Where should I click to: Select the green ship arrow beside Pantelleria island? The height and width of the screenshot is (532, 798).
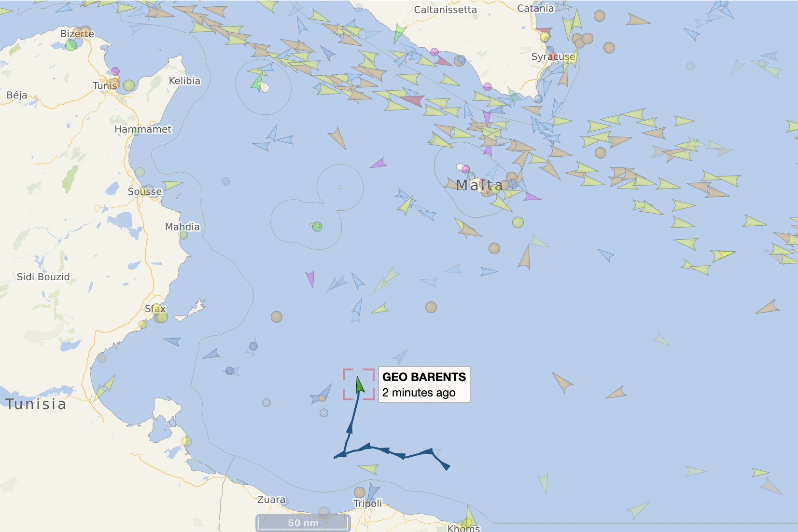(257, 81)
